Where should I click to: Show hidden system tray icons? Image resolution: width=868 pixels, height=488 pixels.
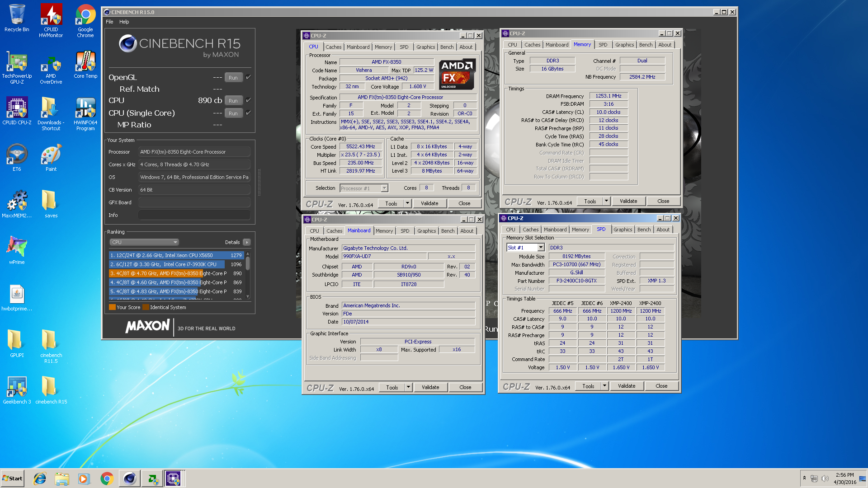click(x=804, y=478)
